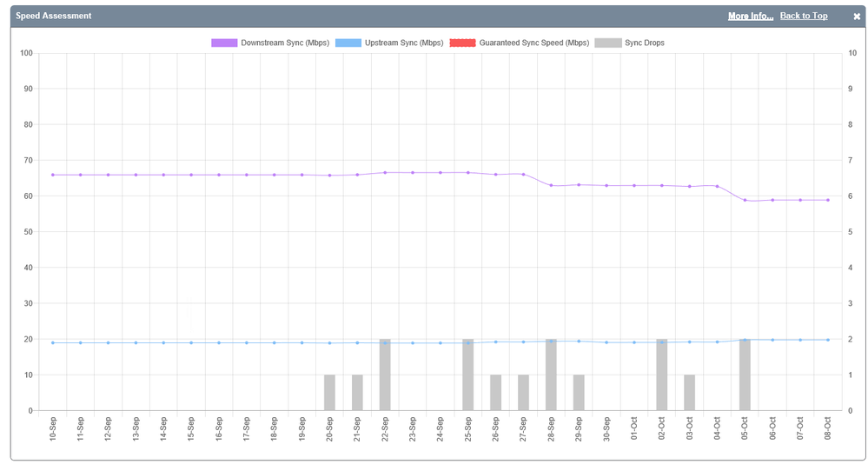Toggle Guaranteed Sync Speed red swatch
This screenshot has width=868, height=471.
tap(462, 43)
